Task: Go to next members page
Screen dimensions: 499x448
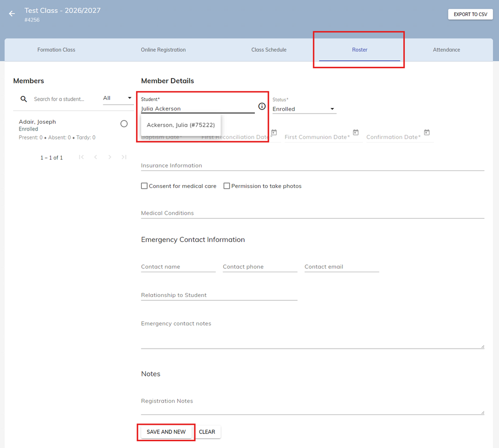Action: (110, 157)
